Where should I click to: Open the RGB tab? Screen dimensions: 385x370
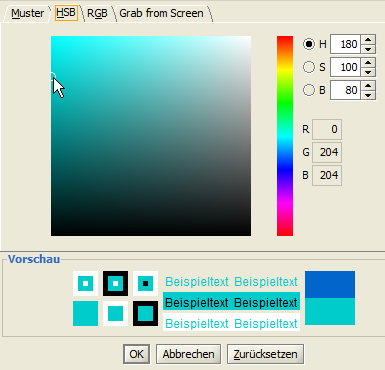[97, 13]
